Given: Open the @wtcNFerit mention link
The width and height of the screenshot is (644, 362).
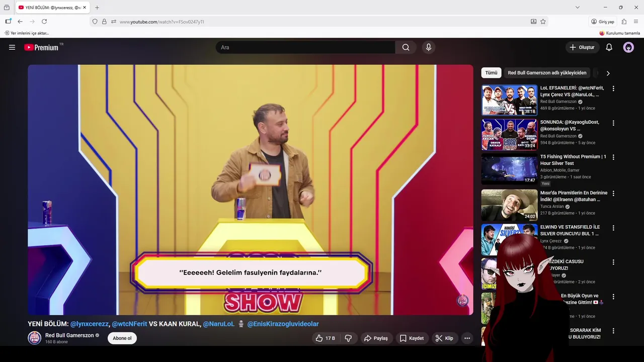Looking at the screenshot, I should pos(129,324).
